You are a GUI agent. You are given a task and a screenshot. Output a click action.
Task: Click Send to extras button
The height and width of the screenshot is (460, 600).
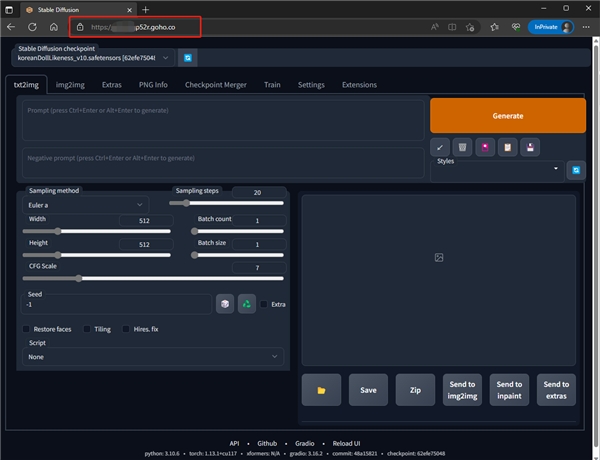click(x=556, y=390)
